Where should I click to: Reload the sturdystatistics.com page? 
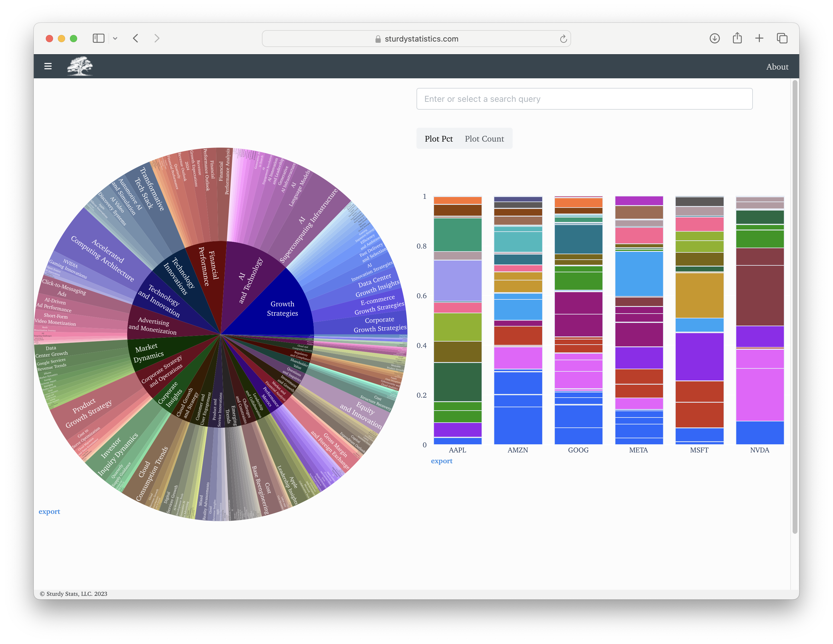tap(563, 39)
